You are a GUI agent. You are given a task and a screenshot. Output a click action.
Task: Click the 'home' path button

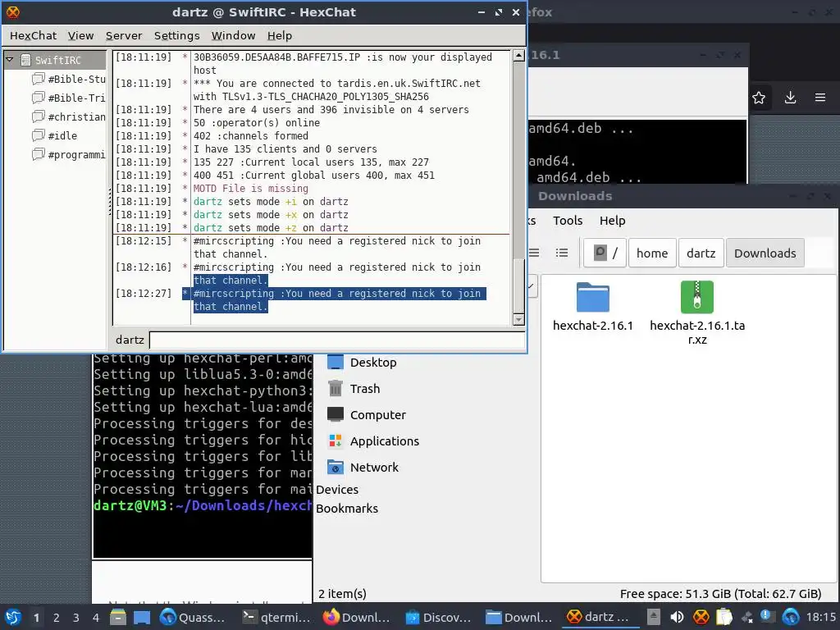click(x=652, y=253)
